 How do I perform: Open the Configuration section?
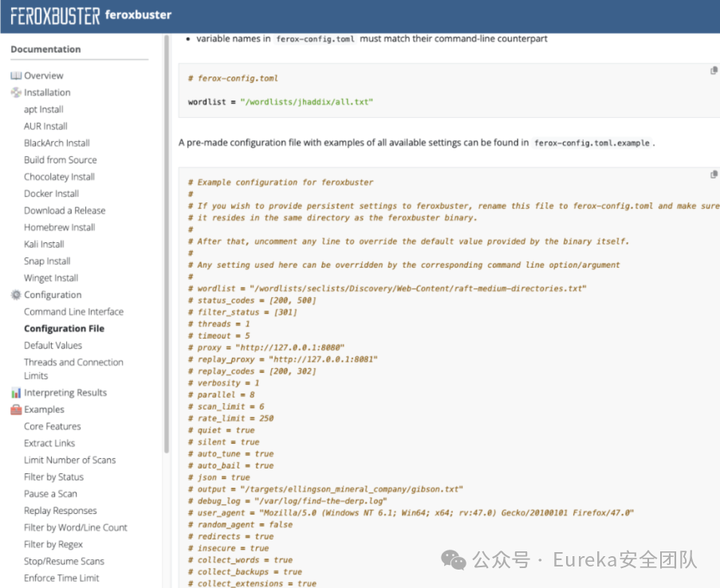tap(53, 295)
